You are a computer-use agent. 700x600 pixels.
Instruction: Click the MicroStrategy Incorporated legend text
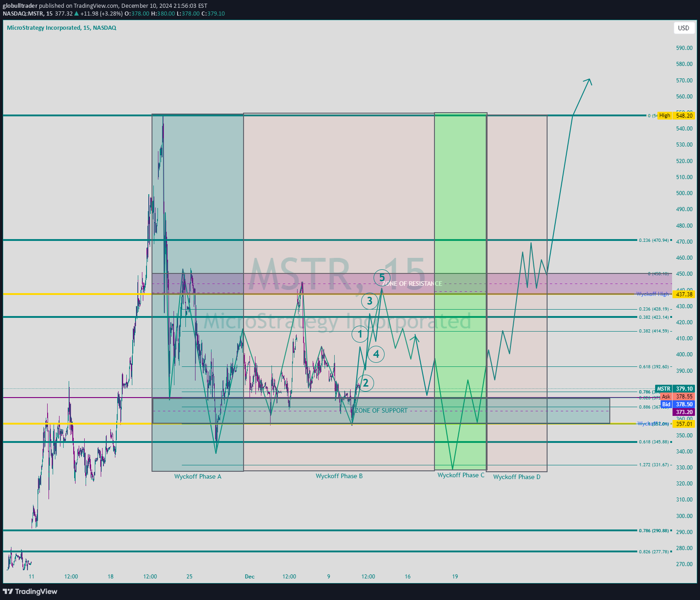44,27
